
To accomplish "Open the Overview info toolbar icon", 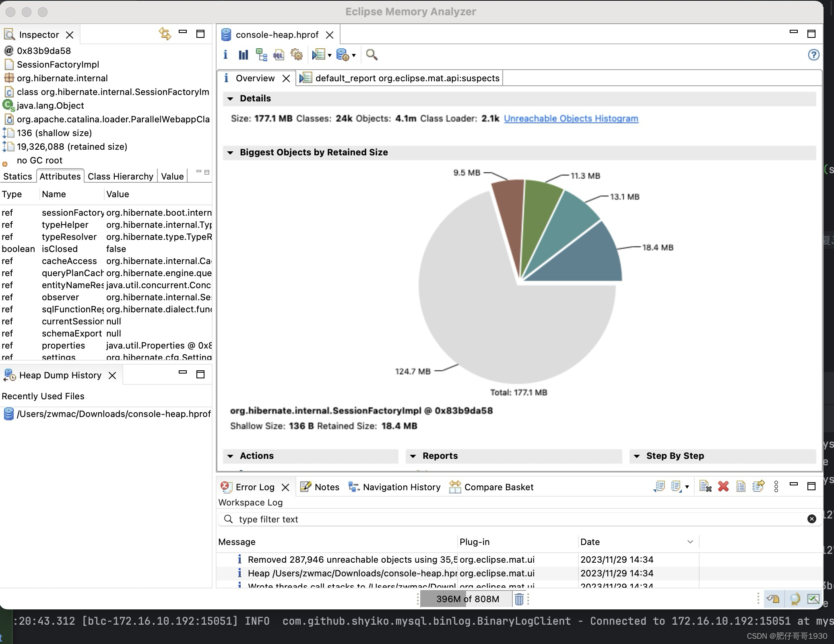I will 225,55.
